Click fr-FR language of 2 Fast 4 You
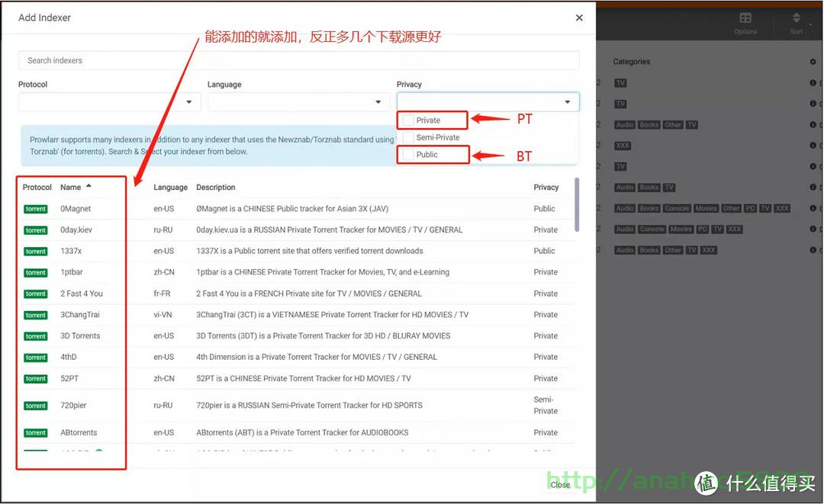The width and height of the screenshot is (824, 504). coord(162,294)
